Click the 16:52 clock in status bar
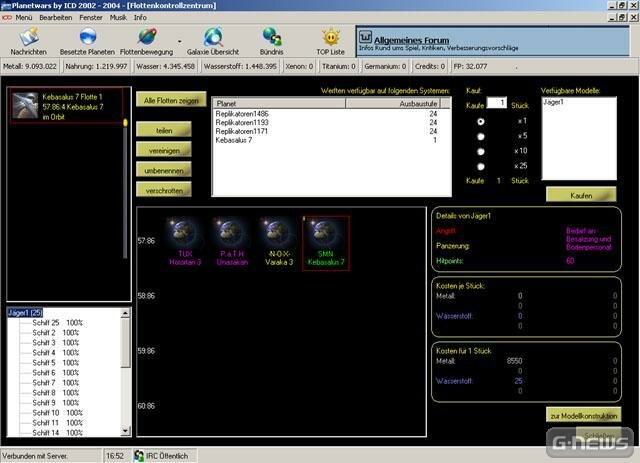The width and height of the screenshot is (640, 463). (x=115, y=456)
